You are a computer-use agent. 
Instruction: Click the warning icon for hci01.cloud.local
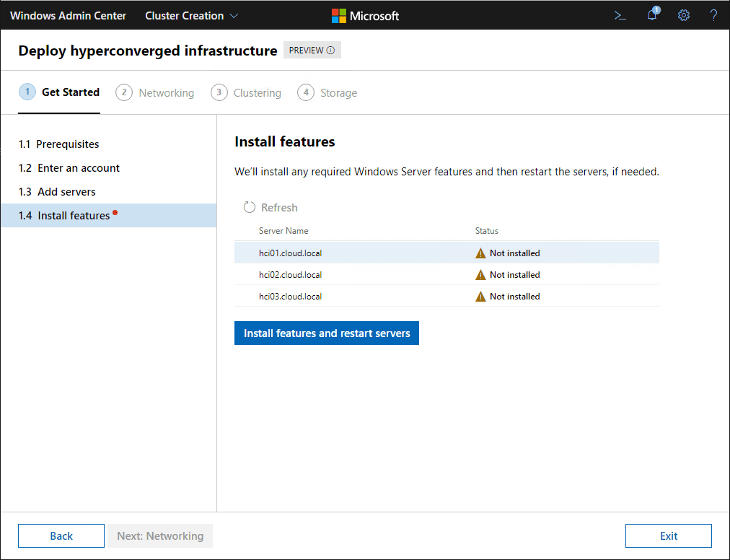tap(480, 253)
